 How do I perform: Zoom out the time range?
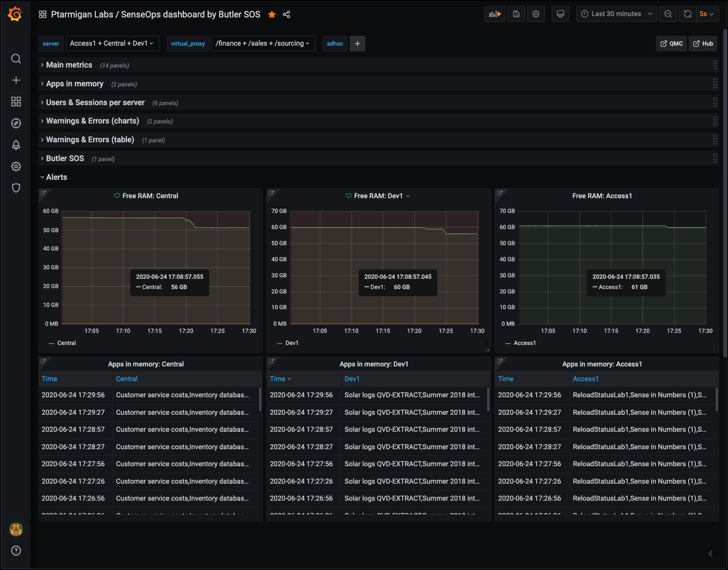[x=668, y=14]
